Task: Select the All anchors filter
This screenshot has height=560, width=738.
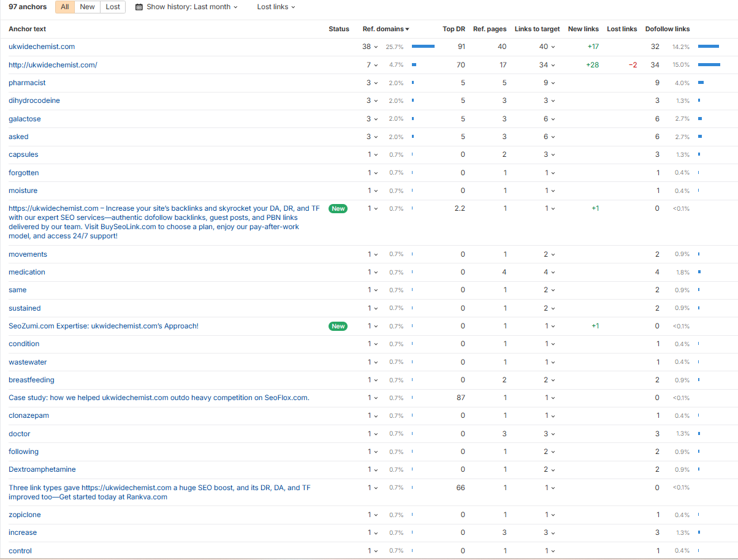Action: [65, 7]
